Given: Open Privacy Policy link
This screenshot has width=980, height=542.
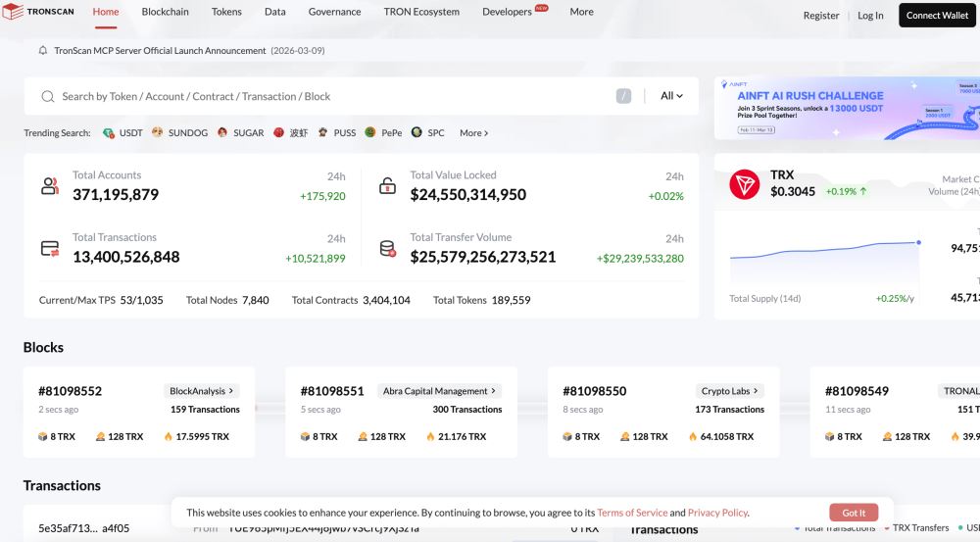Looking at the screenshot, I should pyautogui.click(x=717, y=513).
